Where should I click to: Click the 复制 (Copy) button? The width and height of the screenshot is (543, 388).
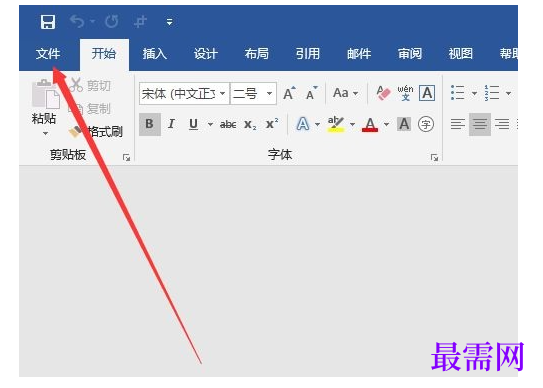point(91,109)
